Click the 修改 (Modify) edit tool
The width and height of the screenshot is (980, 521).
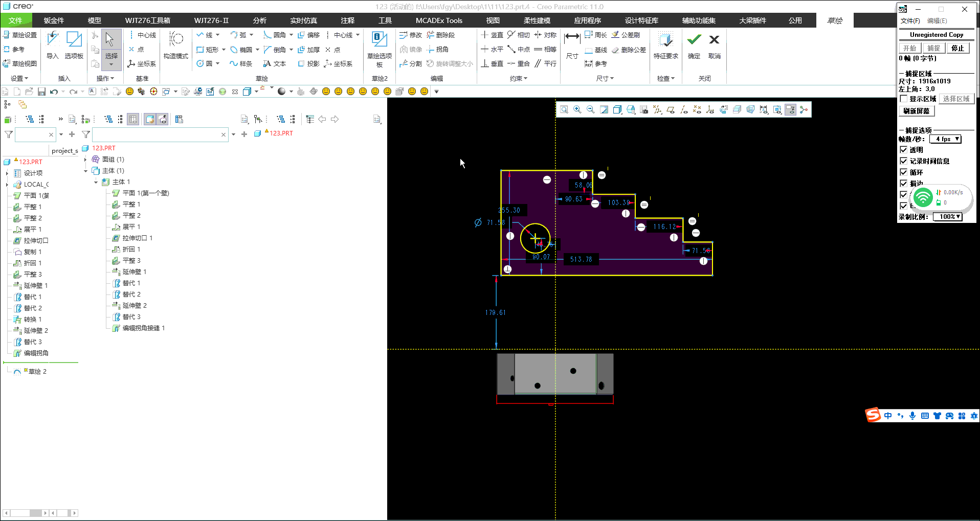tap(411, 35)
